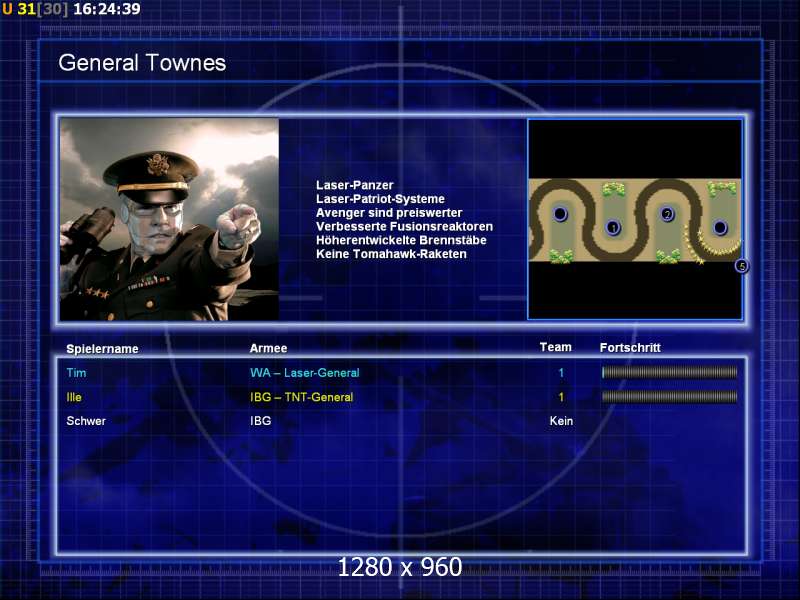
Task: Click Höherentwickelte Brennstäbe line
Action: tap(401, 240)
